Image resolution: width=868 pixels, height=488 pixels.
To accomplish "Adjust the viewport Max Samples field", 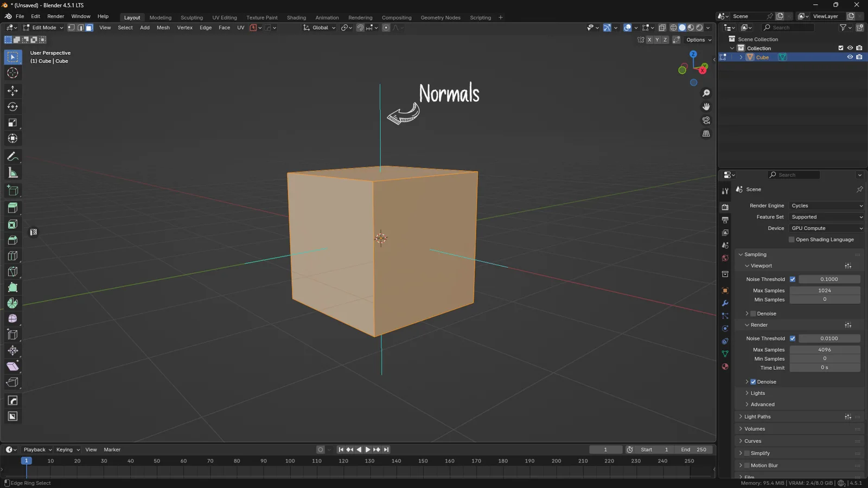I will coord(825,291).
